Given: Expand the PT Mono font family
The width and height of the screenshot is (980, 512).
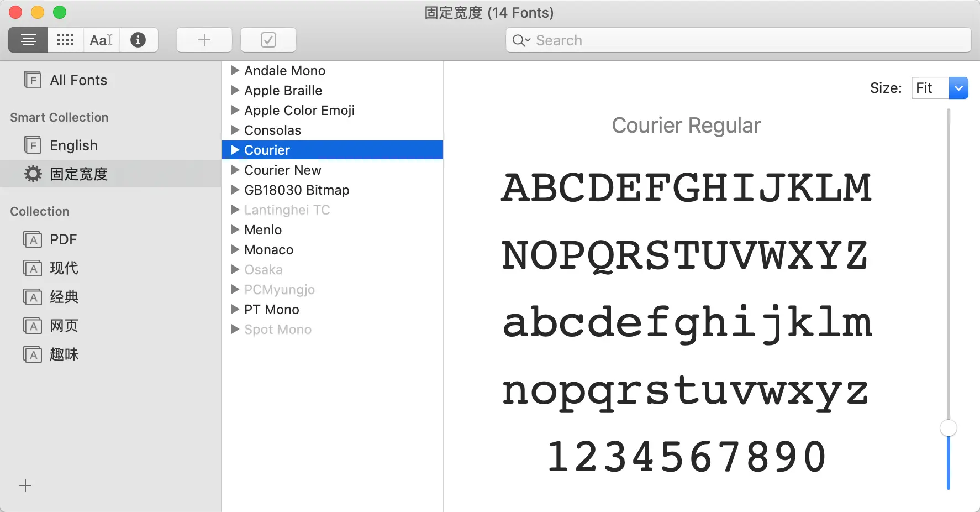Looking at the screenshot, I should [x=235, y=309].
